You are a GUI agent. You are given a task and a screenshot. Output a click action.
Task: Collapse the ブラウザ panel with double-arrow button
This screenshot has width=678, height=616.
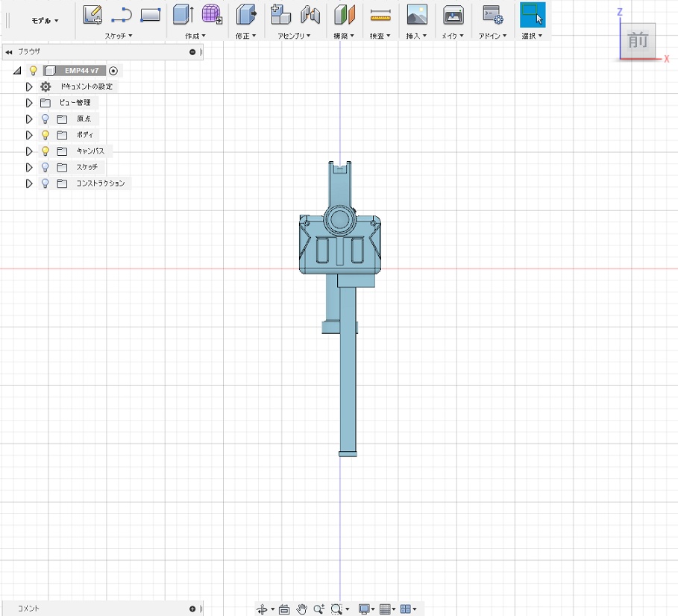coord(8,52)
